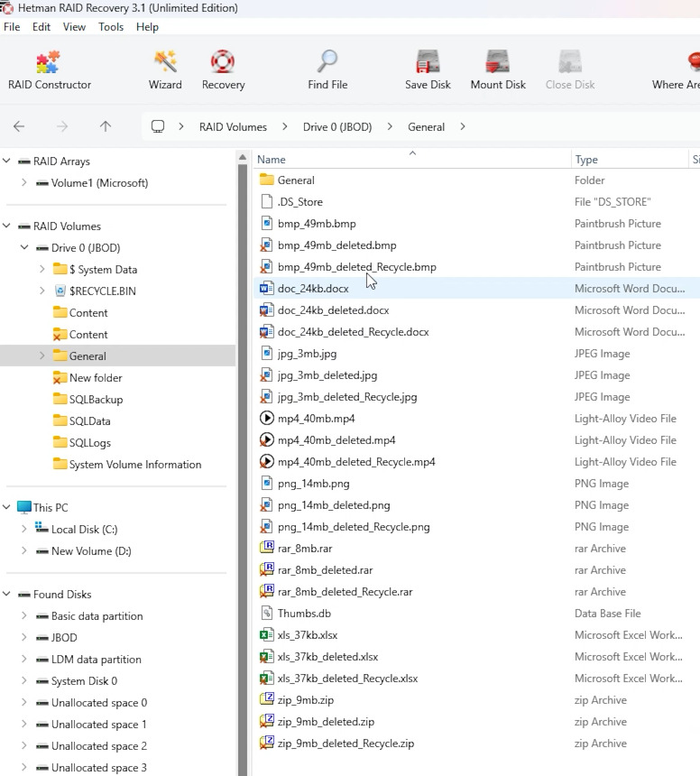
Task: Click the Mount Disk icon
Action: (x=498, y=61)
